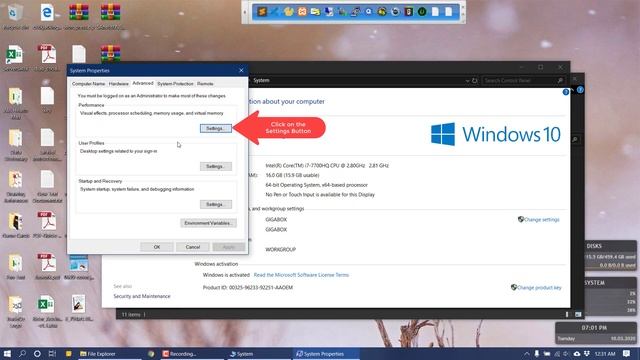Click the dark red icon in top dock

[x=409, y=11]
